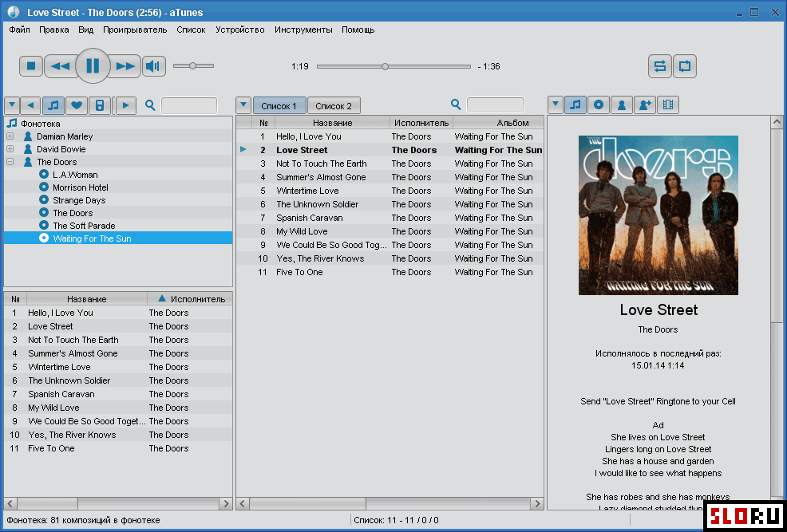Select the Фонотека root node
The width and height of the screenshot is (787, 532).
[40, 124]
